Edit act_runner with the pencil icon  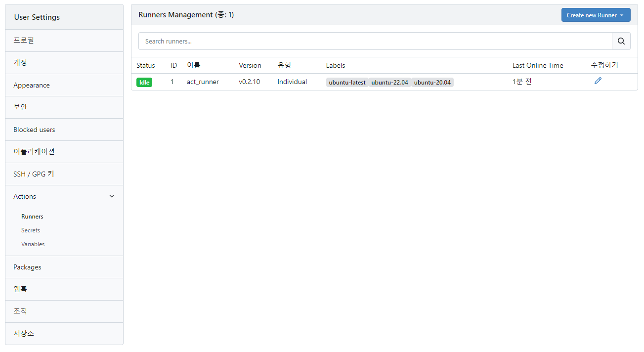tap(598, 81)
